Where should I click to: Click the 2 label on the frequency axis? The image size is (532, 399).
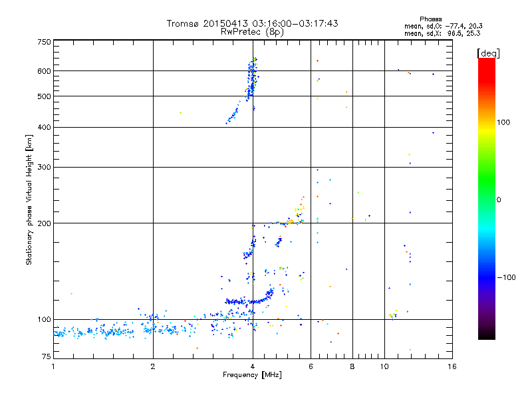[153, 366]
